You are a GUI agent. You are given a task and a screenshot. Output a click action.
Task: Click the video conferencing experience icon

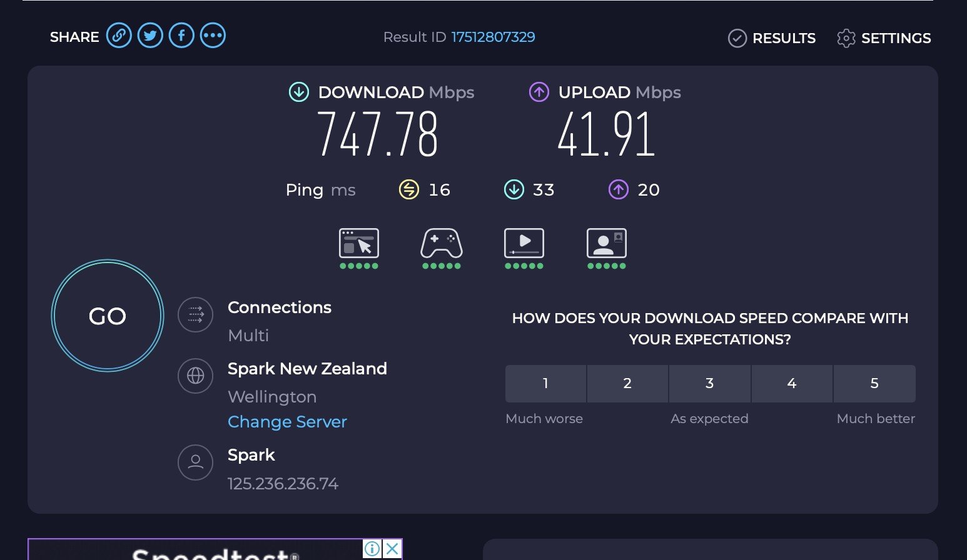point(607,244)
